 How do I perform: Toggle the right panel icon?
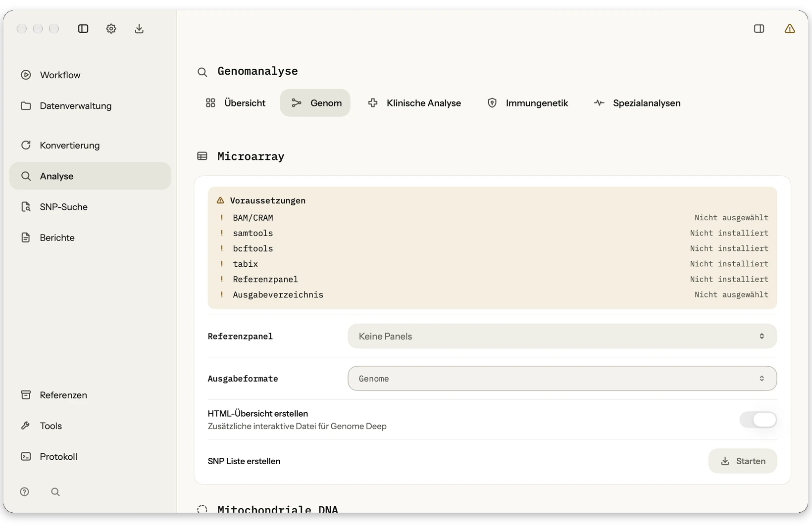click(x=759, y=29)
